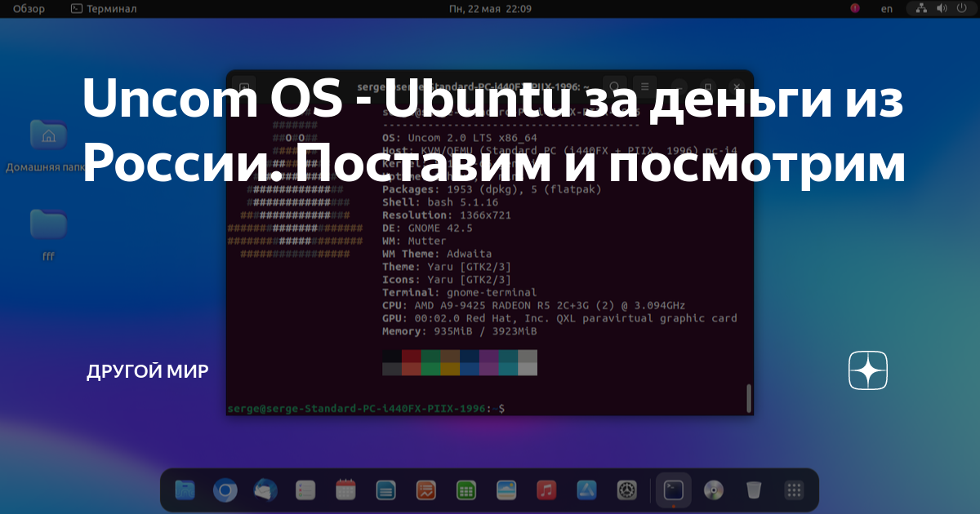Click the search icon in the terminal titlebar

point(615,86)
